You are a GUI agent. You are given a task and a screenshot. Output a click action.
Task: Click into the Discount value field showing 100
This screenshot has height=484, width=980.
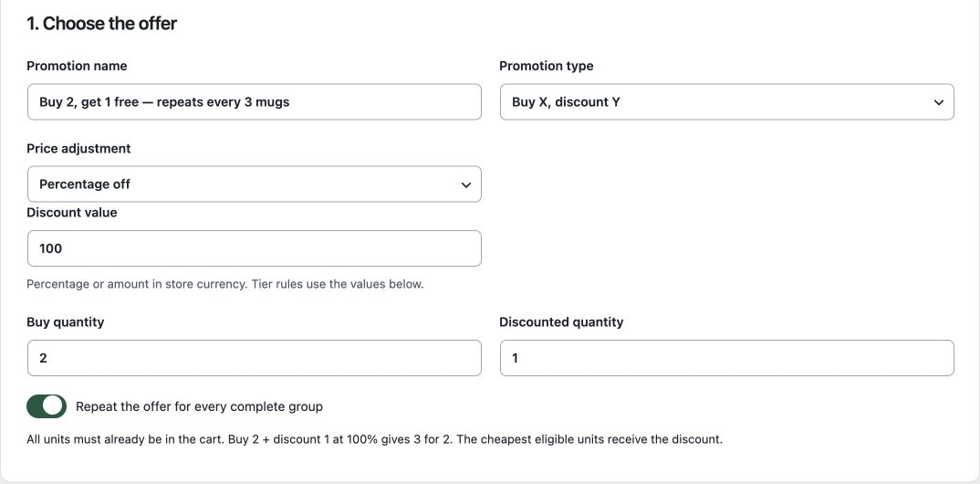click(x=255, y=249)
